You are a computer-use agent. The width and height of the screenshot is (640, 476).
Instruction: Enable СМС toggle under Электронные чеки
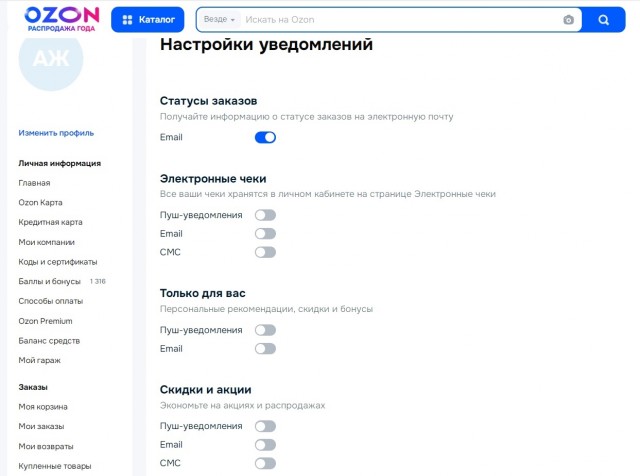pos(265,252)
